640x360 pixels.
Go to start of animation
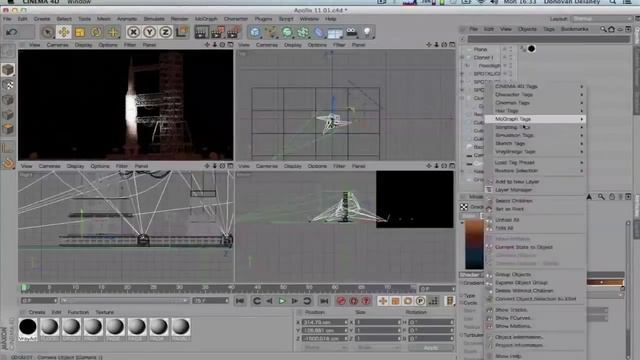point(240,301)
